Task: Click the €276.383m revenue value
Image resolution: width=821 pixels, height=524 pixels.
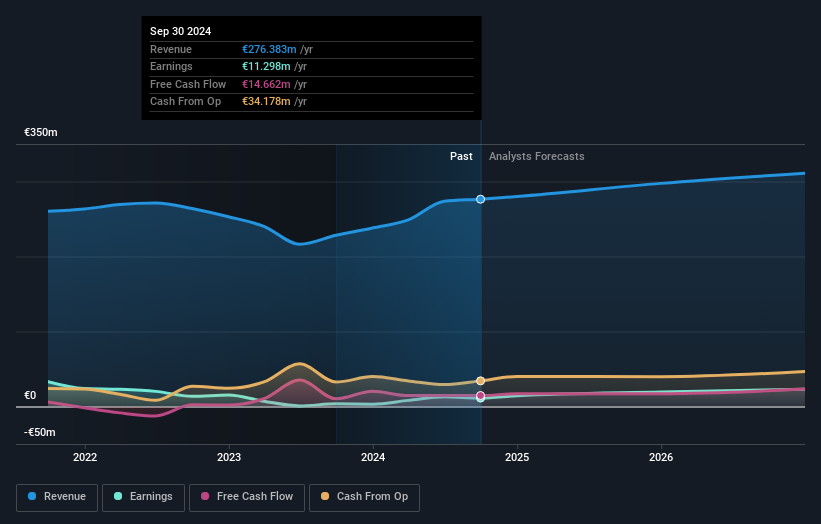Action: tap(269, 49)
